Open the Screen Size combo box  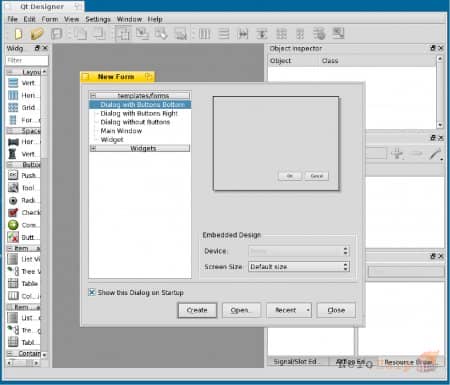[x=299, y=267]
